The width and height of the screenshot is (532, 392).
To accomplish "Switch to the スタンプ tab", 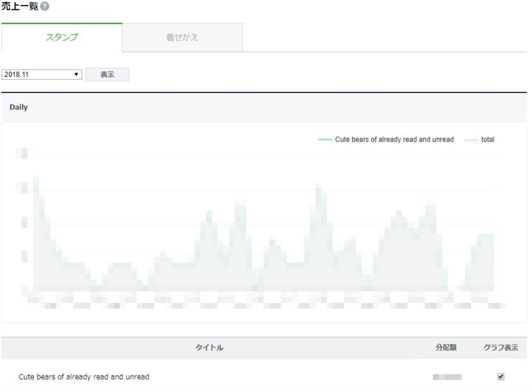I will (62, 37).
